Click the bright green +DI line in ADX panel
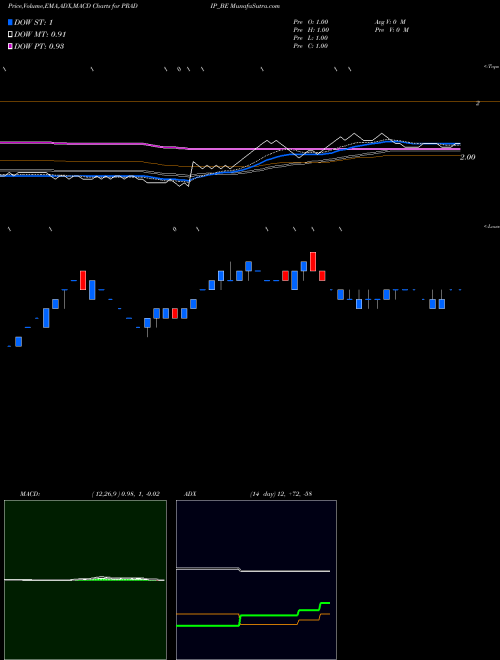The height and width of the screenshot is (660, 500). (253, 615)
